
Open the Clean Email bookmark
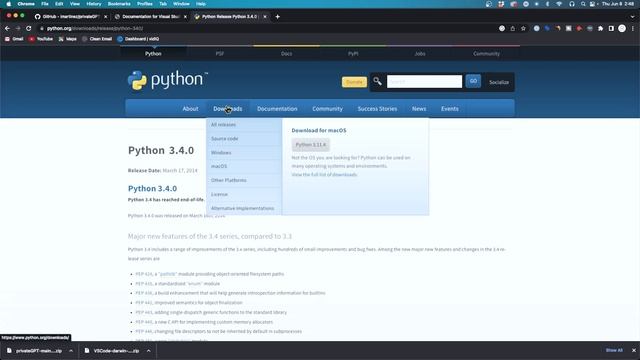[x=97, y=39]
